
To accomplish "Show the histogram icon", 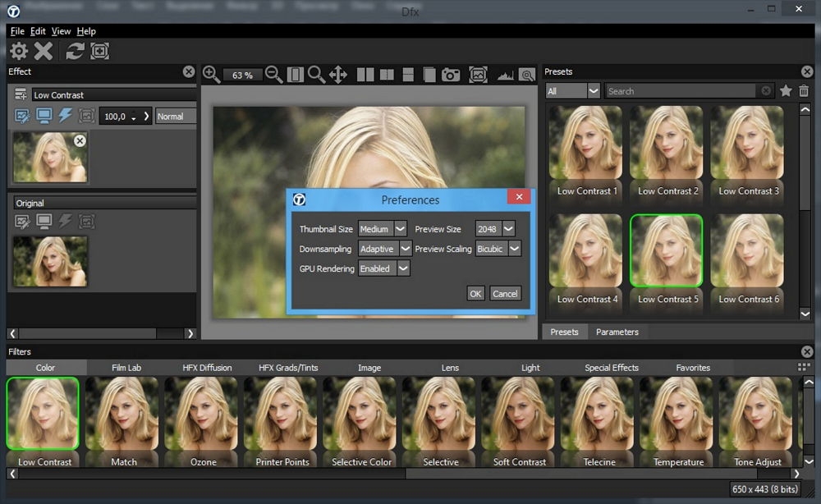I will pos(505,76).
